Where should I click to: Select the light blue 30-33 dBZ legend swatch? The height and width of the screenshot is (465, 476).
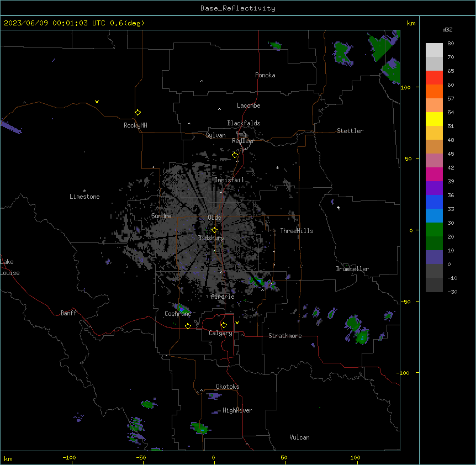click(434, 216)
